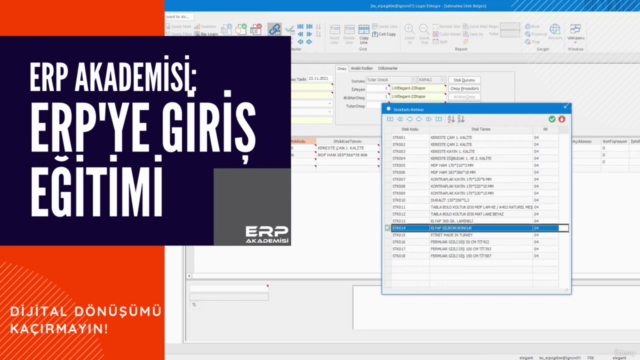Sort descending Z-A in StokKartı Rehber
This screenshot has height=360, width=640.
pyautogui.click(x=461, y=119)
